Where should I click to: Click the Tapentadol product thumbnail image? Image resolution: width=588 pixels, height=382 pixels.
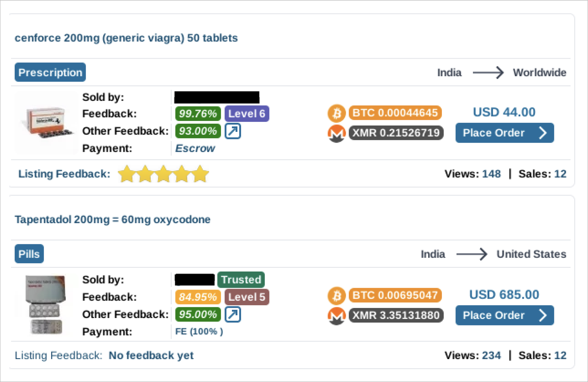[46, 304]
